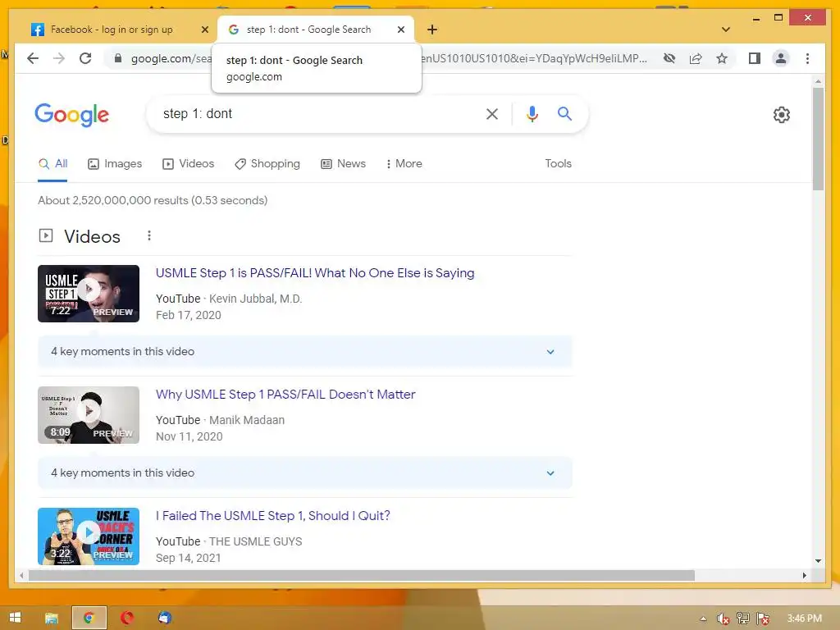Click the browser forward arrow
The width and height of the screenshot is (840, 630).
59,58
